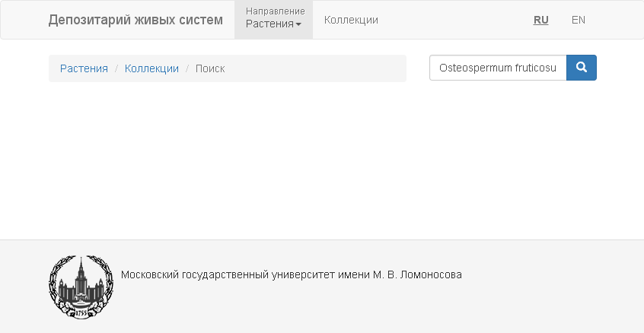Click the blank space in the breadcrumb bar
Screen dimensions: 644x333
[320, 68]
